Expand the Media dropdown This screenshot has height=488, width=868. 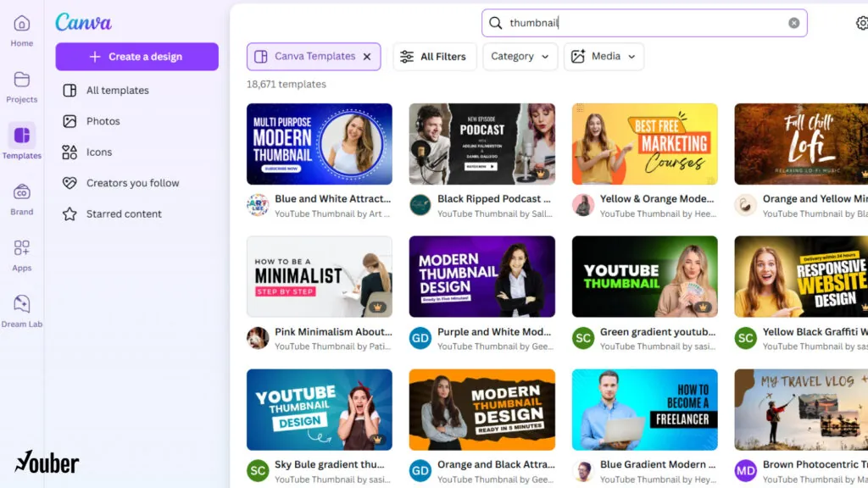604,57
